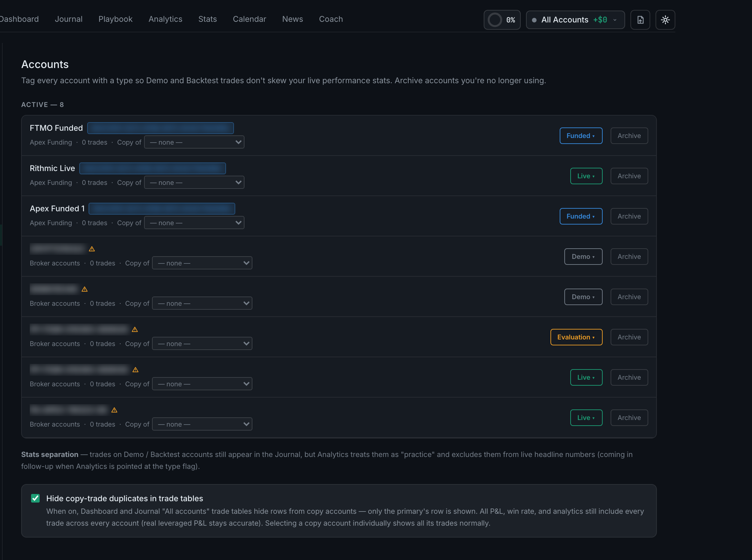Screen dimensions: 752x560
Task: Open Copy of dropdown for FTMO Funded
Action: pyautogui.click(x=194, y=142)
